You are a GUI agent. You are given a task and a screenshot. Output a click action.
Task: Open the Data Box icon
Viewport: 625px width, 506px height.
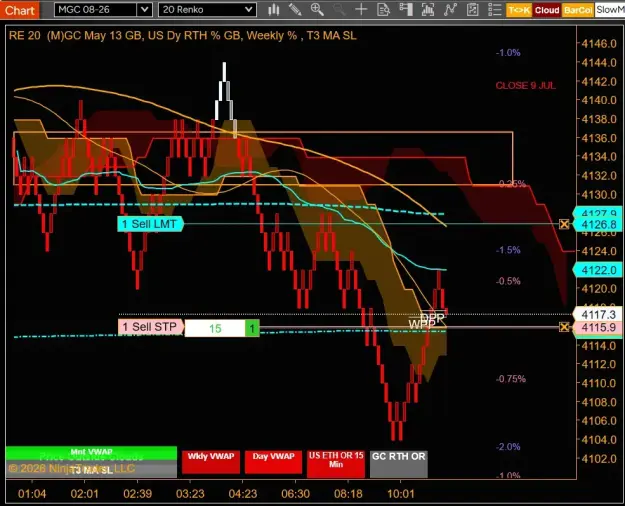383,10
